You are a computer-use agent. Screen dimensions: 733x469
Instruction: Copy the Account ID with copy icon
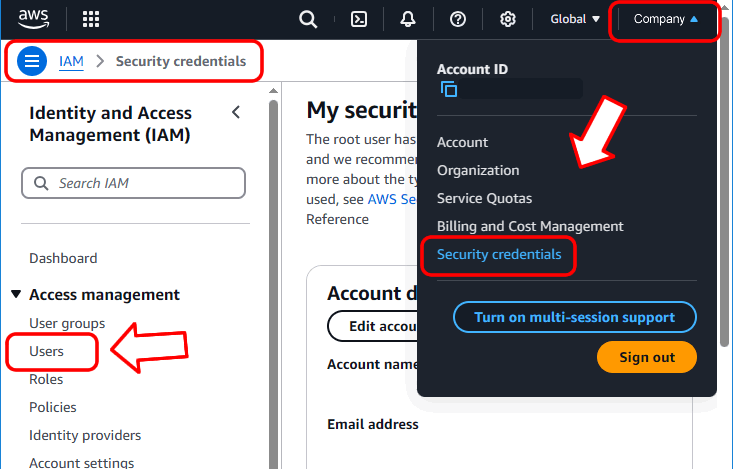449,89
